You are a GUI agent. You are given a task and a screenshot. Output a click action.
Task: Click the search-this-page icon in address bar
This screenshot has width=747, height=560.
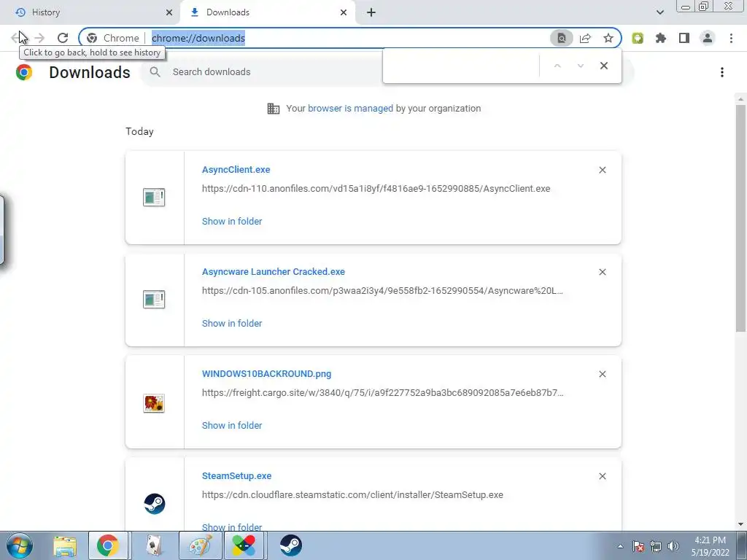562,38
